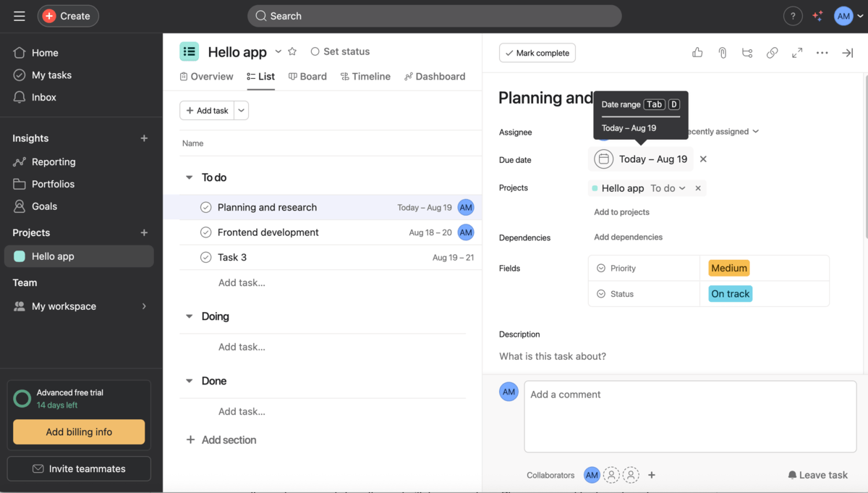Star the Hello app project as favorite

(292, 51)
